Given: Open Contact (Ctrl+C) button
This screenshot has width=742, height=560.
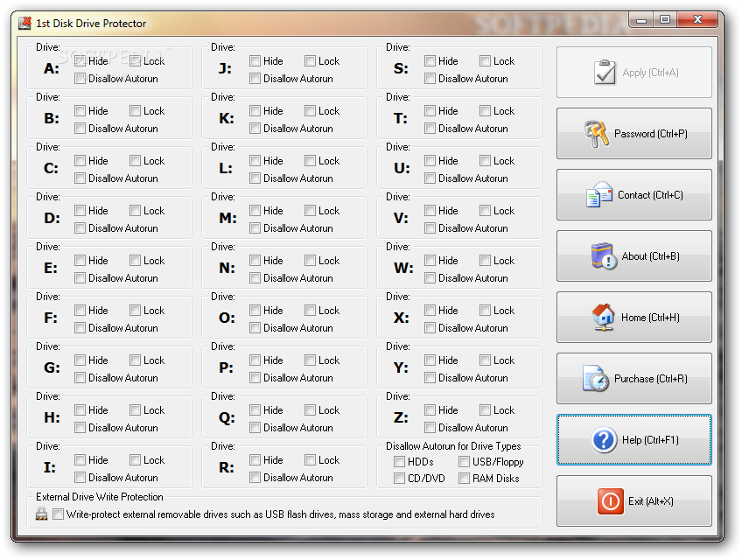Looking at the screenshot, I should [x=634, y=194].
